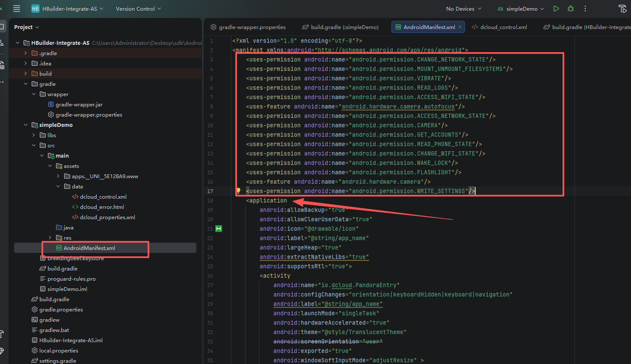Click the android.permission.CAMERA line
Screen dimensions: 631x364
click(x=347, y=125)
